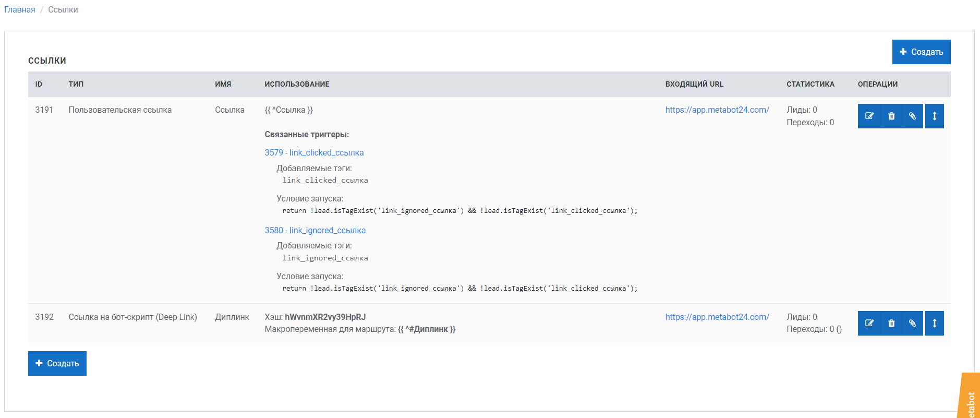This screenshot has height=418, width=980.
Task: Delete link 3191 using the trash icon
Action: point(891,116)
